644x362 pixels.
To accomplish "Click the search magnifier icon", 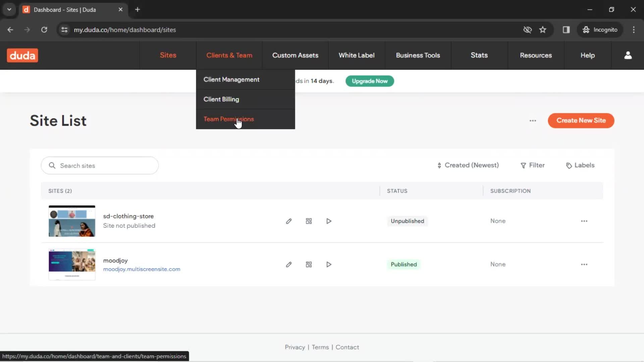I will pos(52,166).
